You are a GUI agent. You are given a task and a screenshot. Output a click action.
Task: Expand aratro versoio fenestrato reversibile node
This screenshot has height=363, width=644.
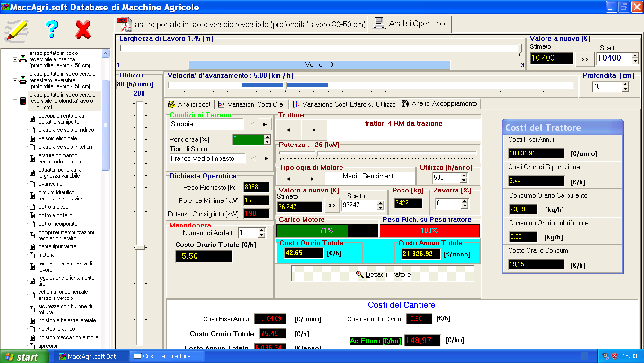pos(15,80)
